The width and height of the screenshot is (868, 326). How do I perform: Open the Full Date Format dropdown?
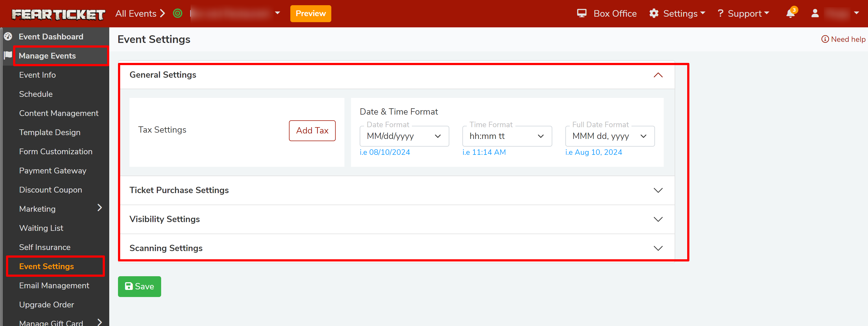pyautogui.click(x=610, y=136)
